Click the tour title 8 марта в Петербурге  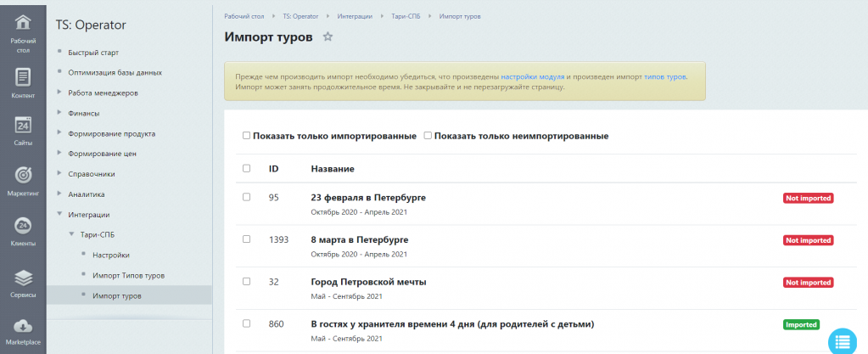[x=360, y=240]
